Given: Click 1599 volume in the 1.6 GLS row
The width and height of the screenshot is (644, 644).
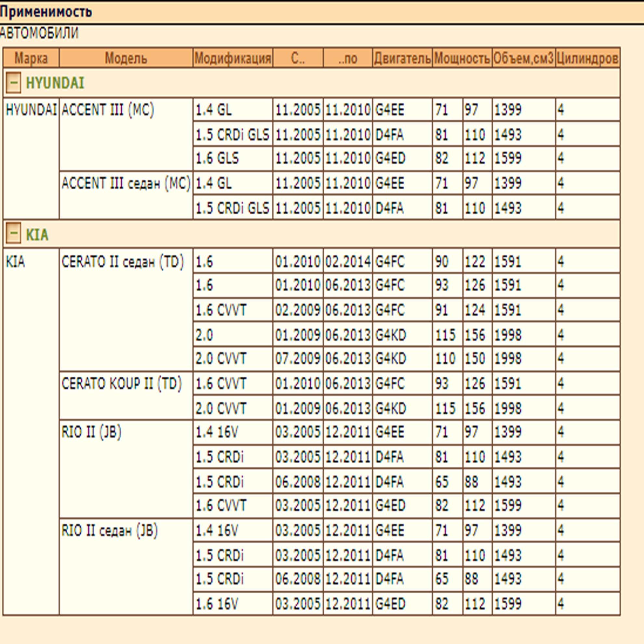Looking at the screenshot, I should pos(524,158).
